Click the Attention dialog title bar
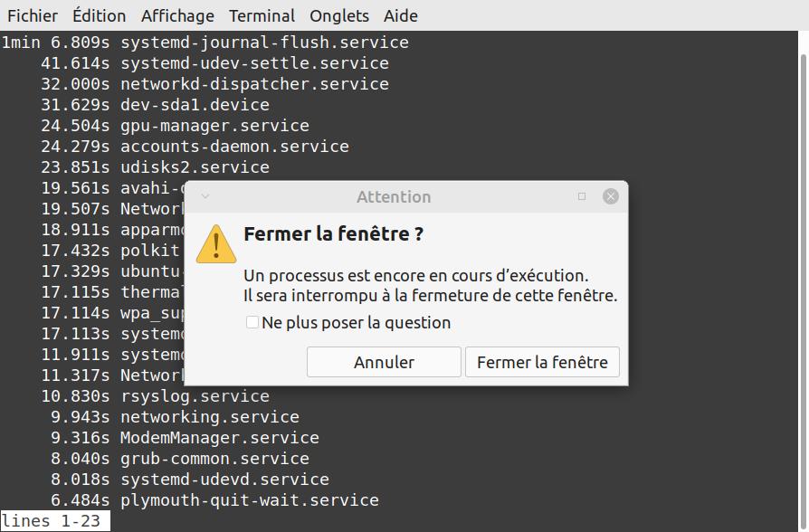 tap(394, 196)
